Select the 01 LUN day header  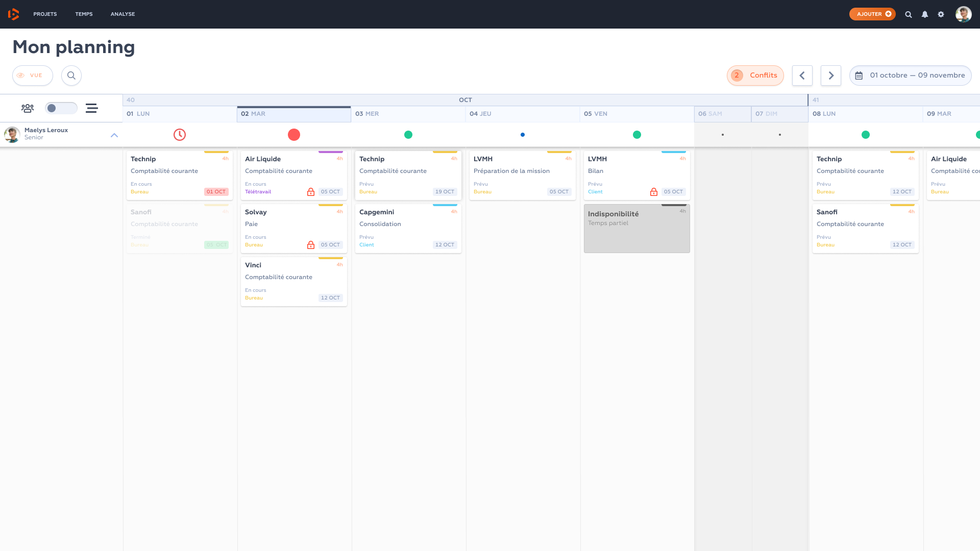(180, 114)
